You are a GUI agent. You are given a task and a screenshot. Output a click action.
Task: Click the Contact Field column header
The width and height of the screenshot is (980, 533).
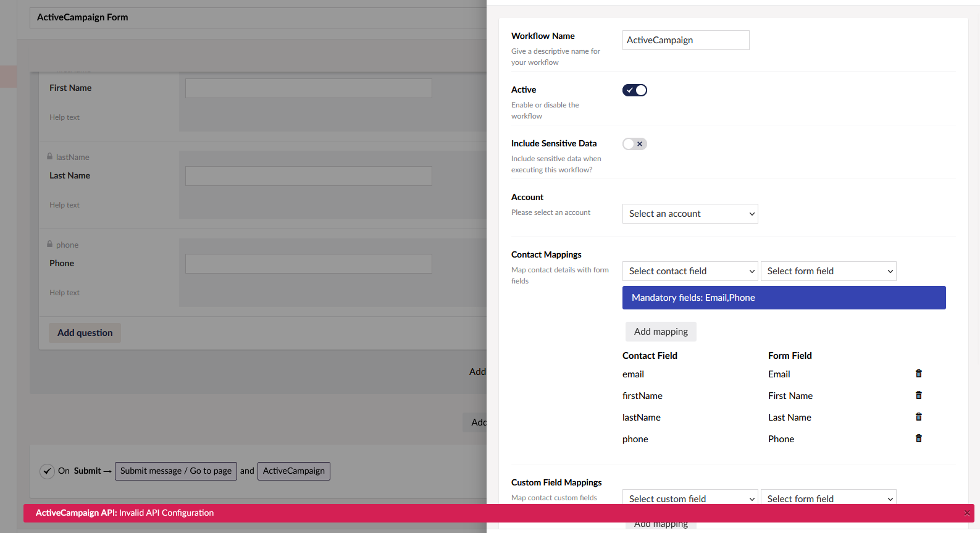pos(650,356)
